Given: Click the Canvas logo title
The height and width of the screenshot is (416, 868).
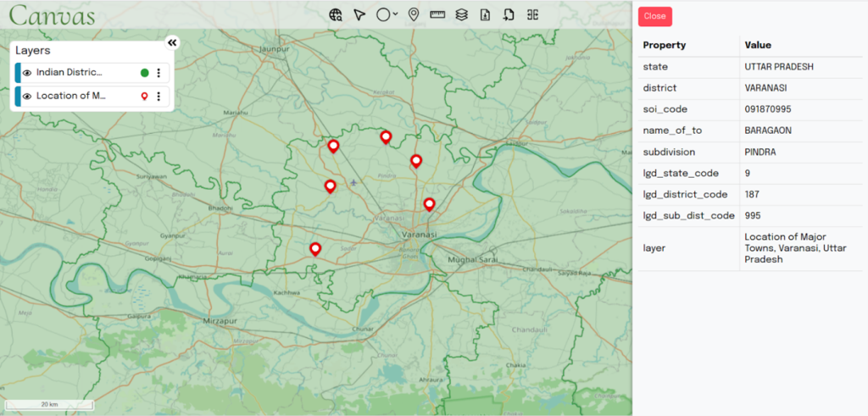Looking at the screenshot, I should click(x=52, y=15).
